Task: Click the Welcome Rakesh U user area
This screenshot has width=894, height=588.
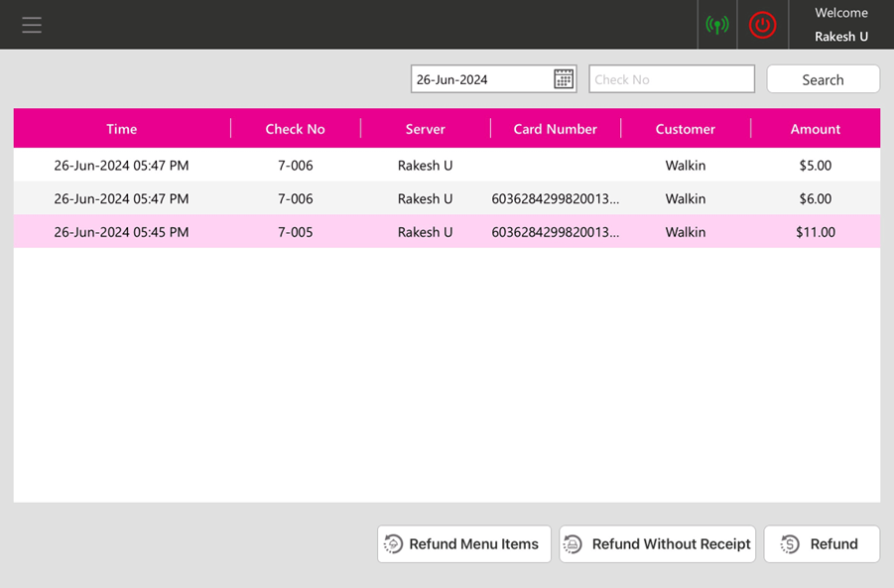Action: [840, 25]
